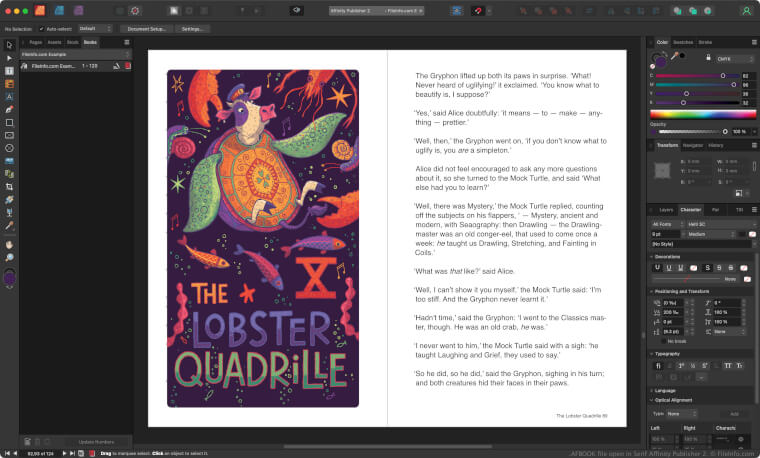Apply standard ligatures fi typography button
The height and width of the screenshot is (458, 760).
click(x=658, y=365)
